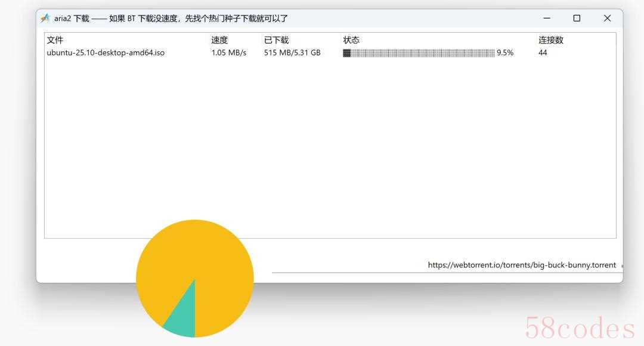Sort the list by the 文件 column header
The image size is (644, 346).
(x=55, y=40)
